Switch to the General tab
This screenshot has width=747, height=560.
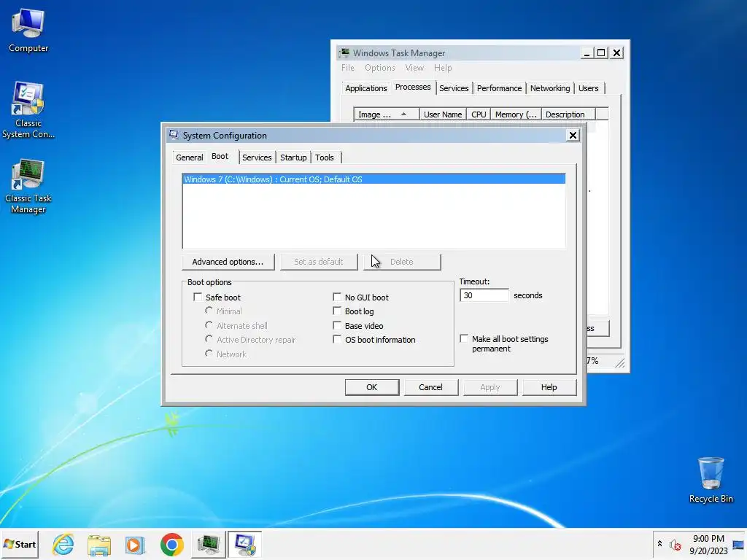(189, 157)
